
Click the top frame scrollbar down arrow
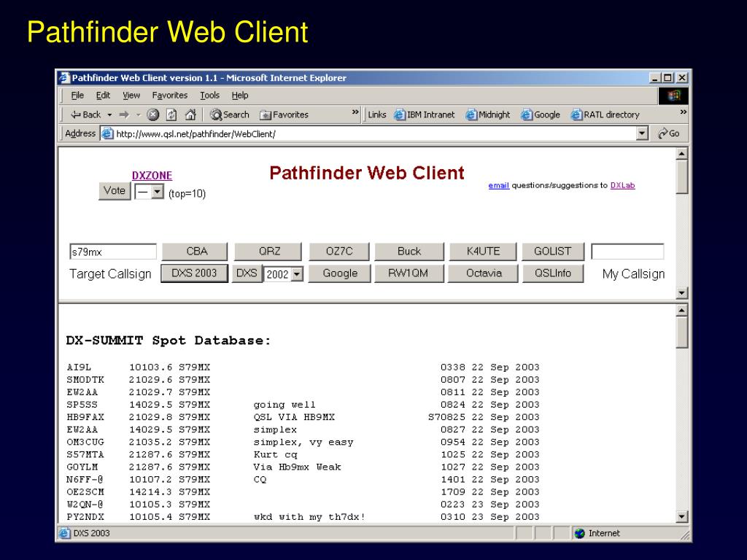pos(682,293)
